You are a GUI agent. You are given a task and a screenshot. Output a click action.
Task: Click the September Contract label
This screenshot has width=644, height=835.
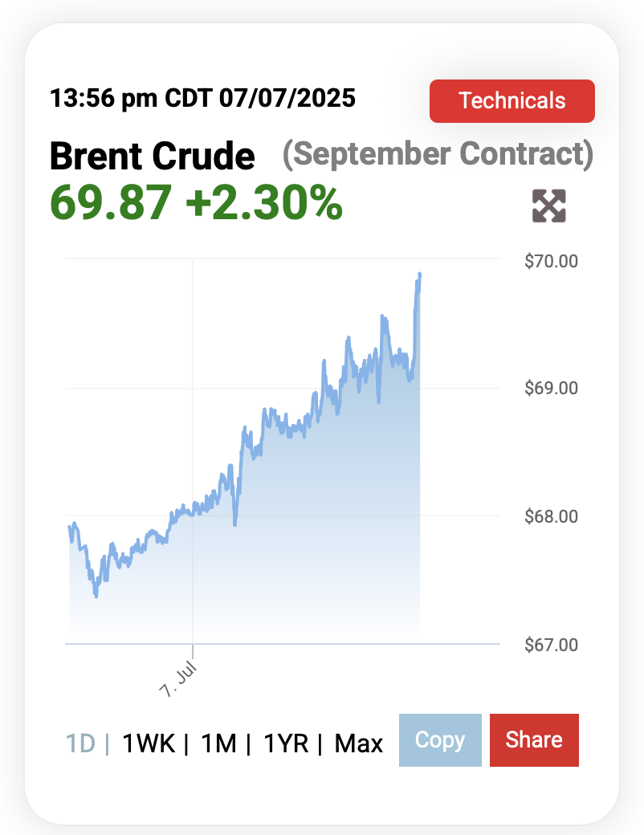438,154
